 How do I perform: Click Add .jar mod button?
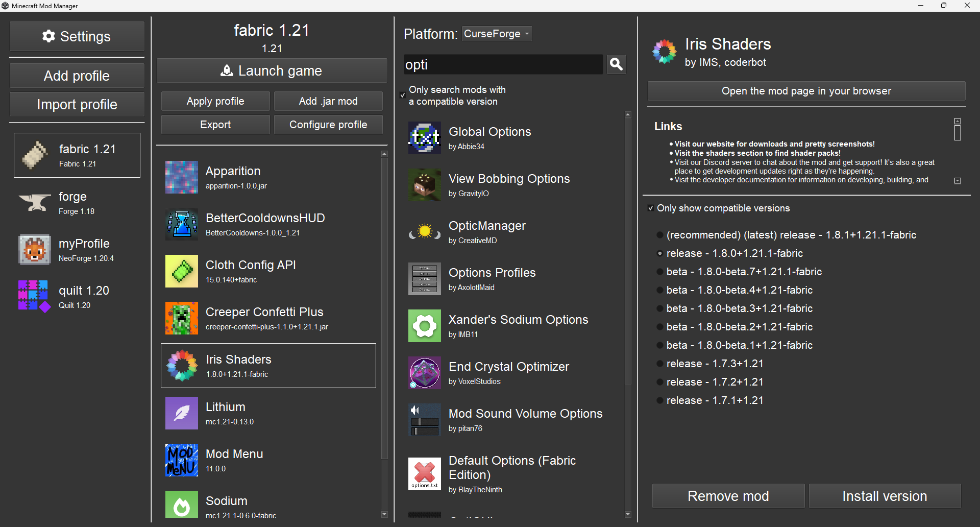pos(328,101)
